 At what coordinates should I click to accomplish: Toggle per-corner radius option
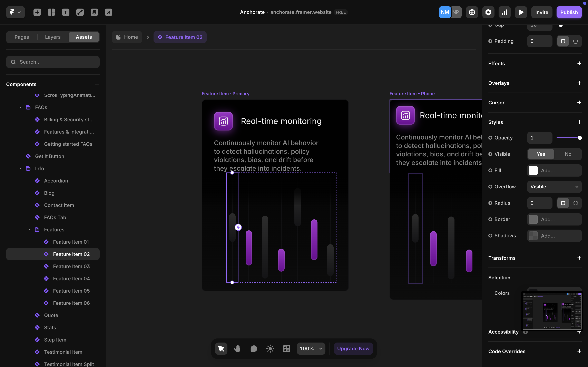(575, 203)
